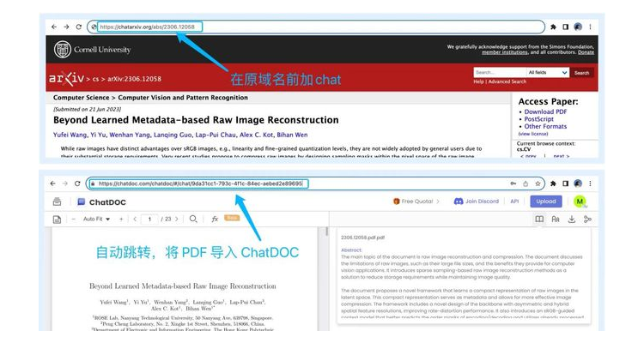Viewport: 644px width, 343px height.
Task: Click the arXiv logo in red banner
Action: point(66,78)
